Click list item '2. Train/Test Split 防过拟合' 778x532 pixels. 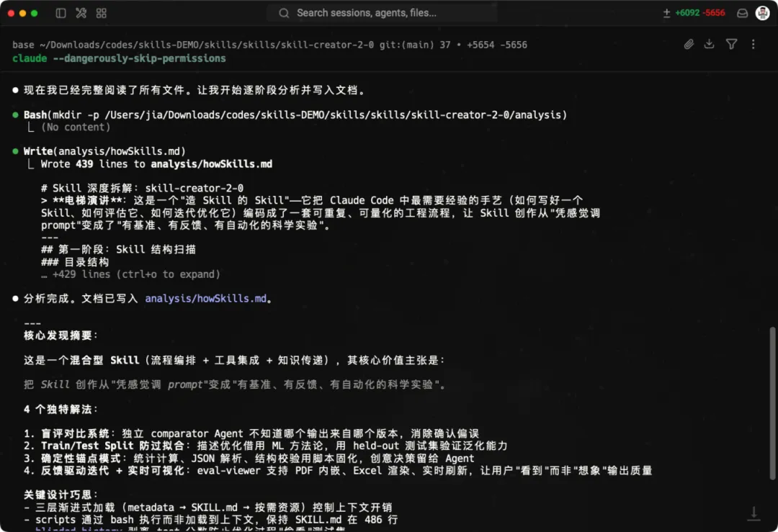click(265, 446)
